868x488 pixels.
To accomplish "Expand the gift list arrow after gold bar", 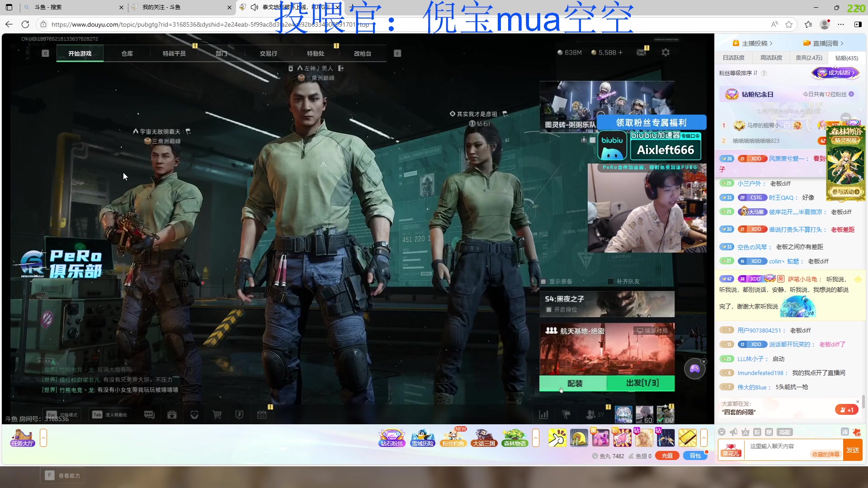I will click(x=704, y=438).
